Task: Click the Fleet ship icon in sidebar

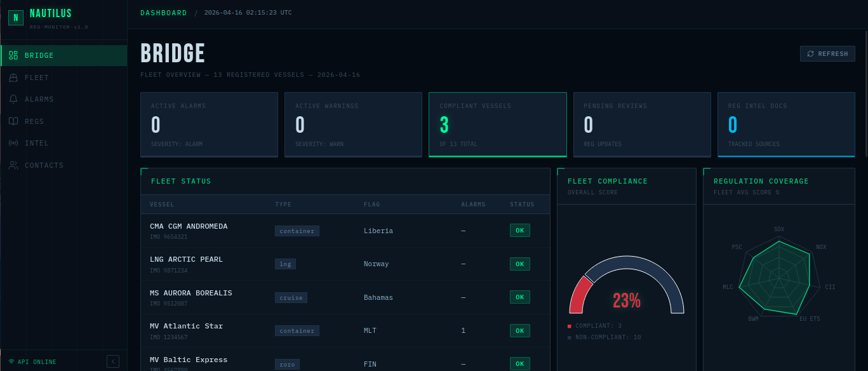Action: pos(13,78)
